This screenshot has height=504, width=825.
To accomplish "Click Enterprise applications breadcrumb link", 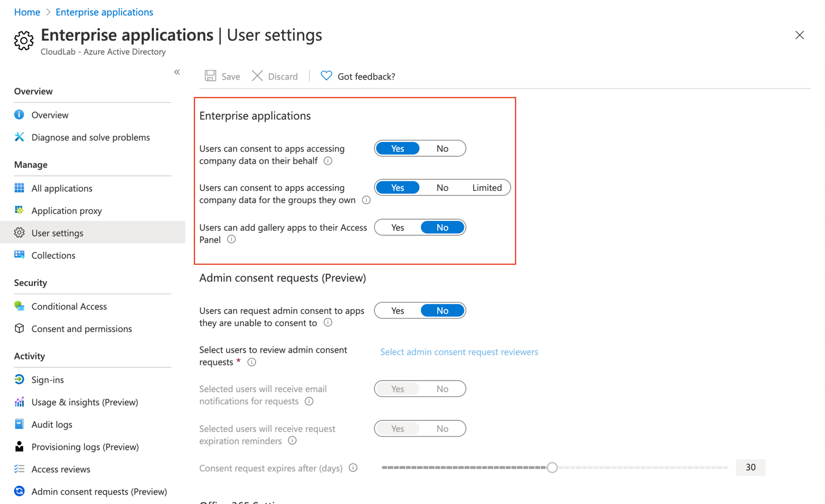I will tap(104, 12).
